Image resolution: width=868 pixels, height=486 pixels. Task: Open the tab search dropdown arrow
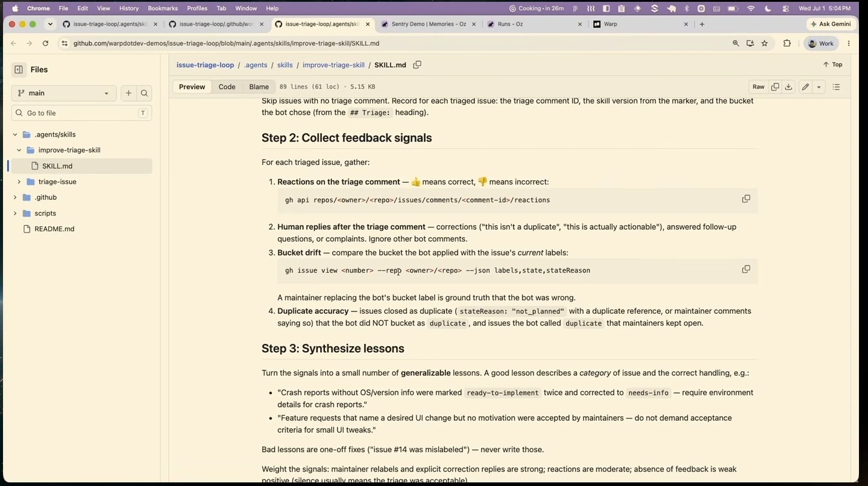(x=50, y=24)
